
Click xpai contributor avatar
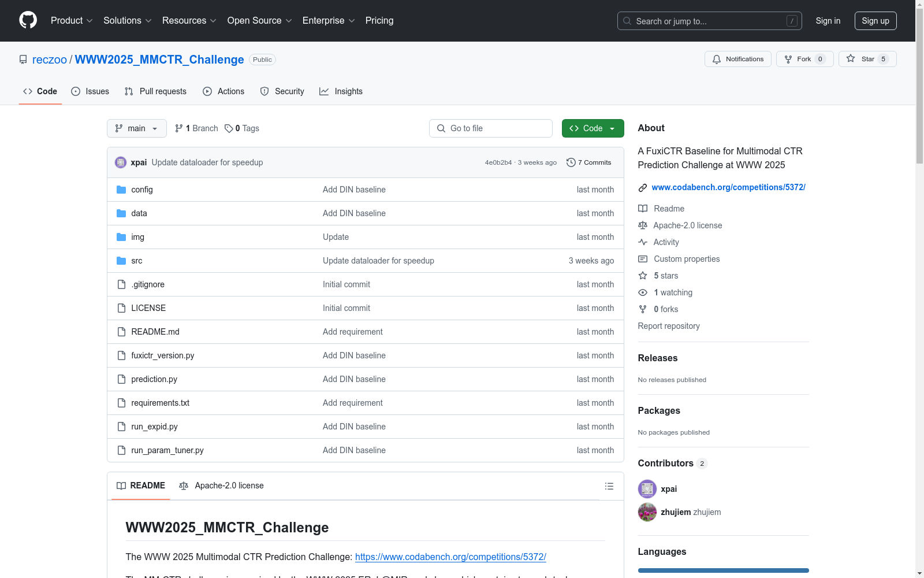coord(647,489)
